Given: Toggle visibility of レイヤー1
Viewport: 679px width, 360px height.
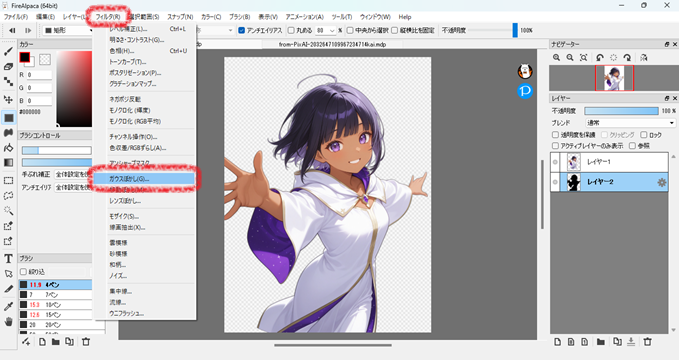Looking at the screenshot, I should 555,162.
